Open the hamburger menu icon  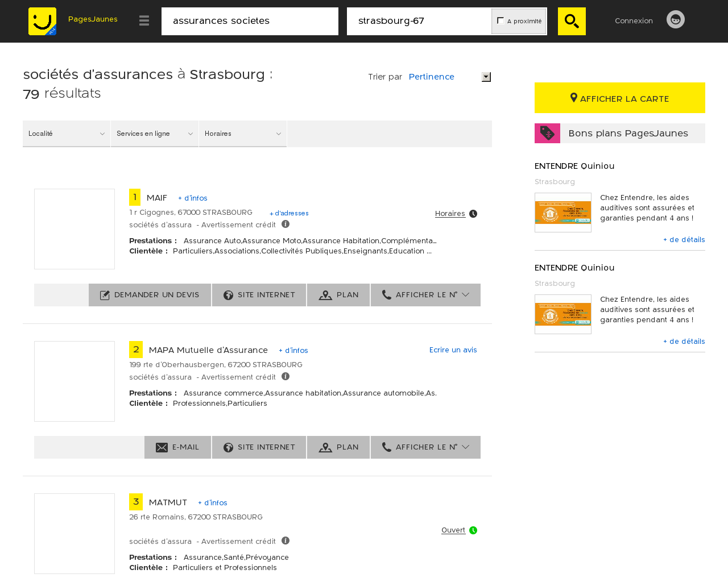[144, 21]
